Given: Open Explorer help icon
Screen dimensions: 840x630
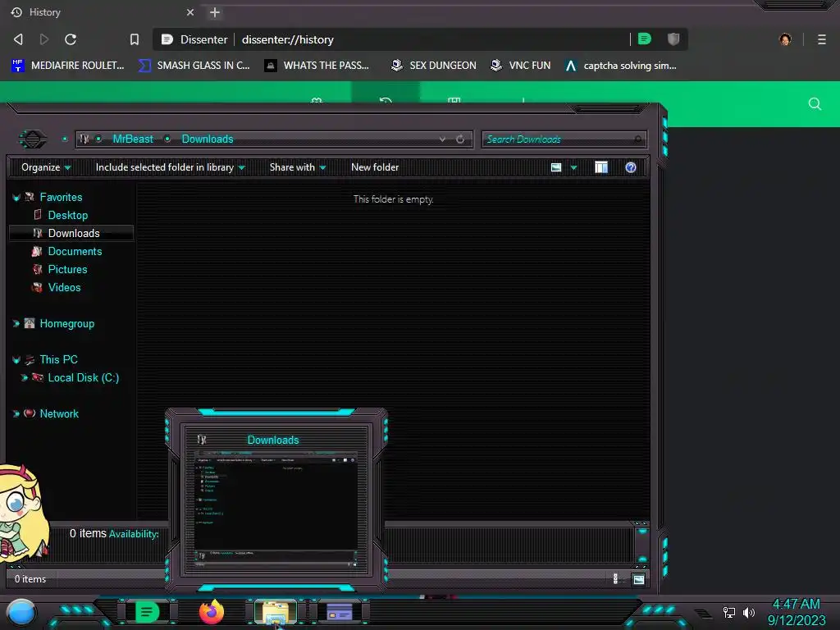Looking at the screenshot, I should coord(631,167).
